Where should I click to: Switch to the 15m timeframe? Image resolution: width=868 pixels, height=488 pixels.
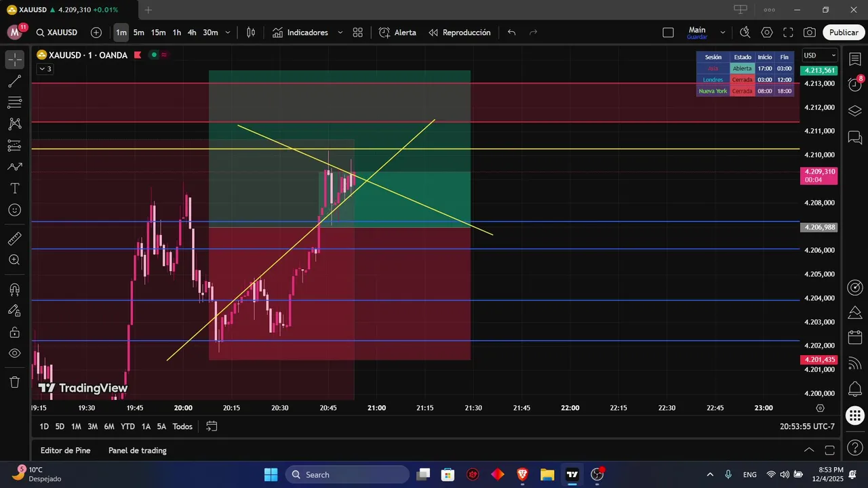click(158, 33)
